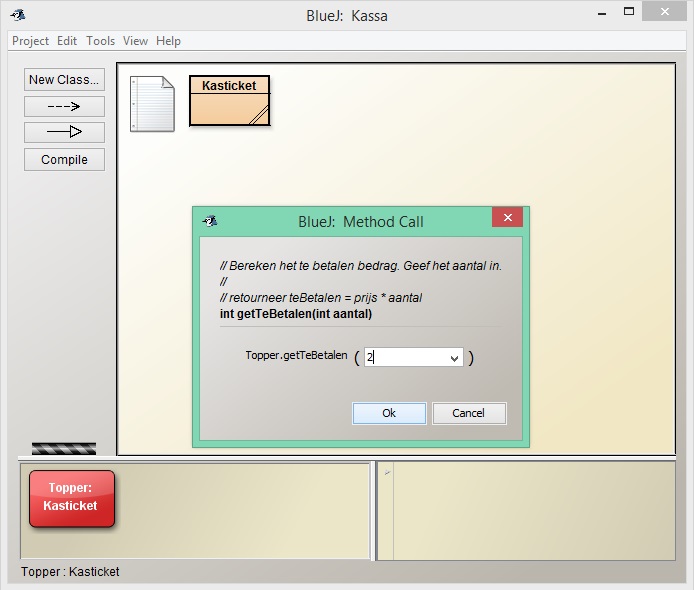Open the View menu
This screenshot has height=590, width=694.
click(135, 41)
